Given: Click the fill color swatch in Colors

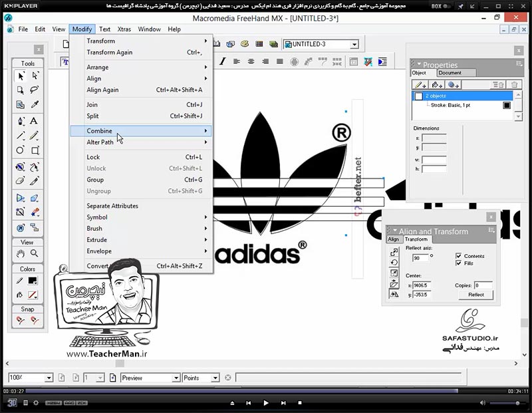Looking at the screenshot, I should [33, 295].
